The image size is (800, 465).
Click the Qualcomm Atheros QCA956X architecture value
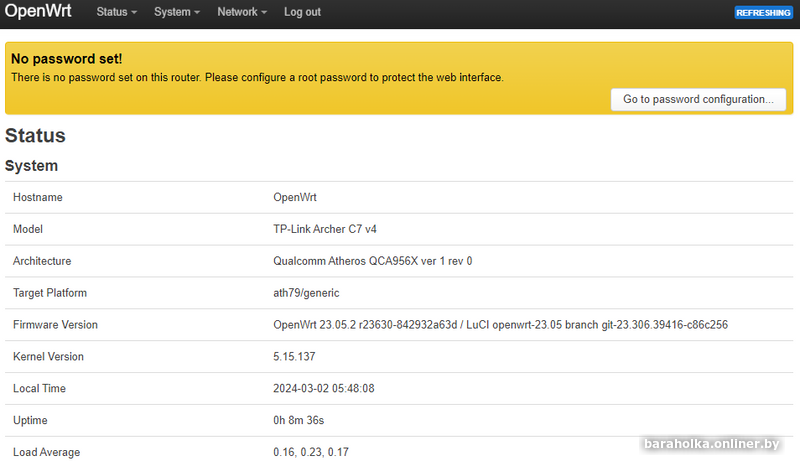click(372, 261)
